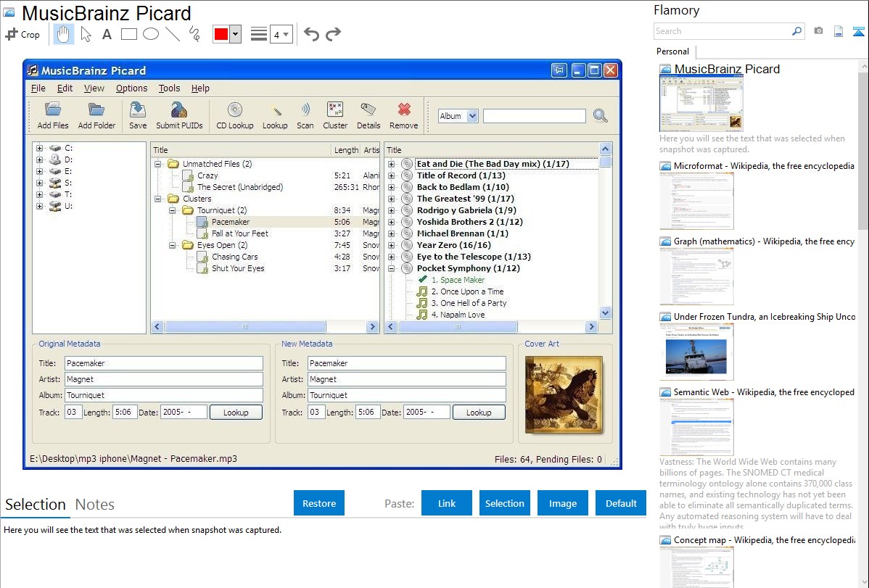This screenshot has width=869, height=588.
Task: Select the ellipse shape tool
Action: coord(150,34)
